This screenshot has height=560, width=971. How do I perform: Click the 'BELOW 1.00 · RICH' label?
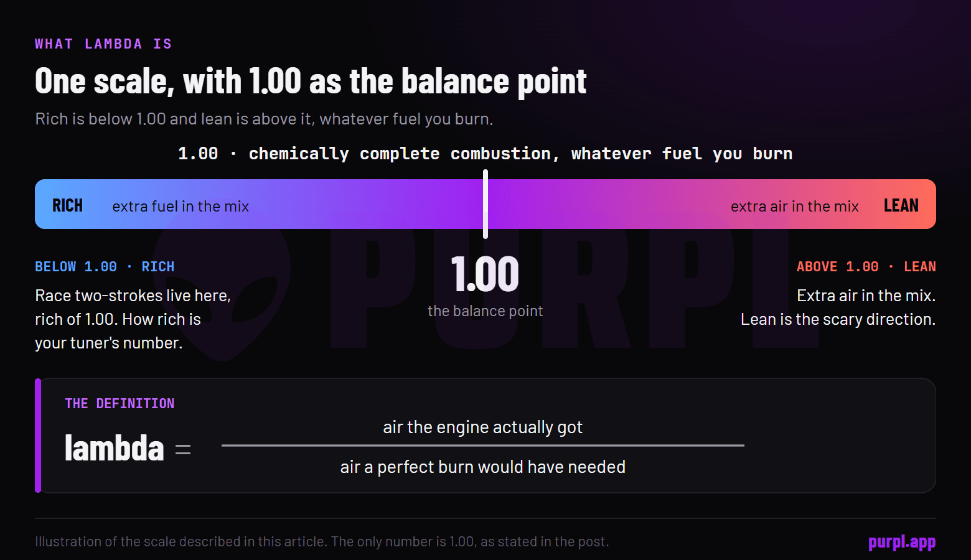[105, 266]
